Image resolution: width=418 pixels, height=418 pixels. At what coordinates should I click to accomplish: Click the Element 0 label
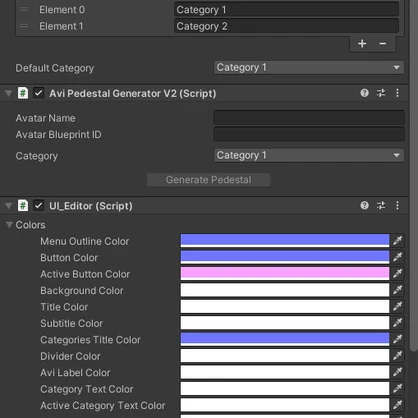coord(62,10)
